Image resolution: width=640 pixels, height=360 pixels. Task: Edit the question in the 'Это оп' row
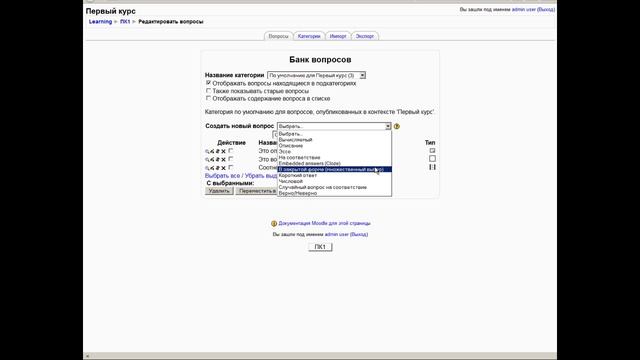(x=212, y=151)
